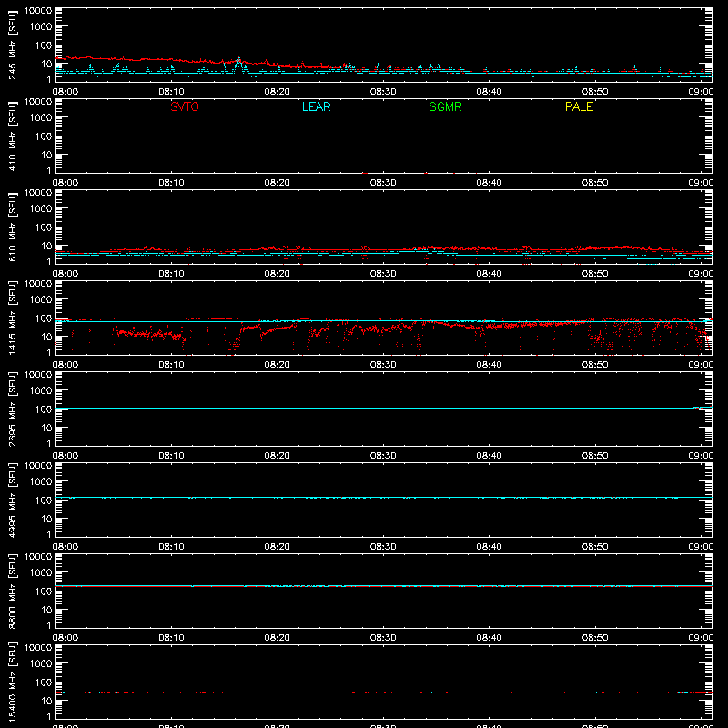Image resolution: width=728 pixels, height=728 pixels.
Task: Select the 610 MHz [SFU] axis title
Action: (x=12, y=227)
